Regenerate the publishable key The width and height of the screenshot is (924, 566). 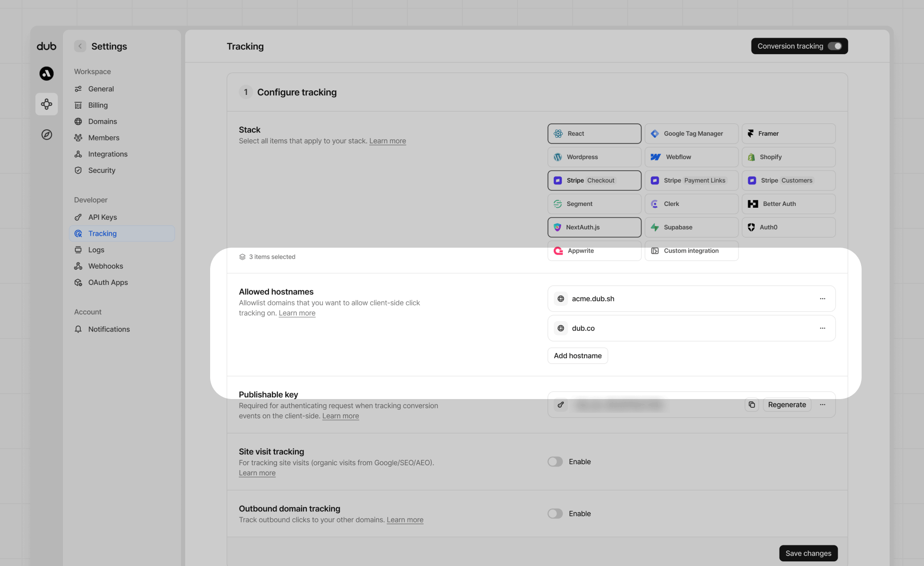[787, 405]
